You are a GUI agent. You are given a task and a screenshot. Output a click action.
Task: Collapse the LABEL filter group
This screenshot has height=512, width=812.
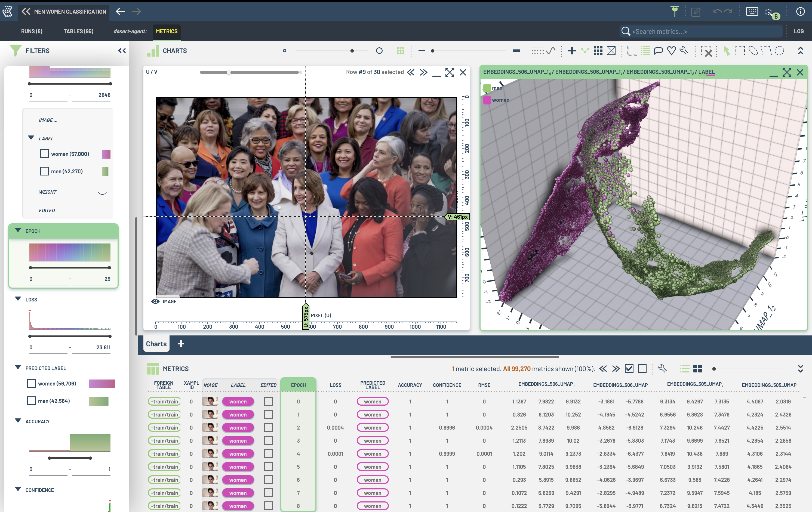point(31,138)
